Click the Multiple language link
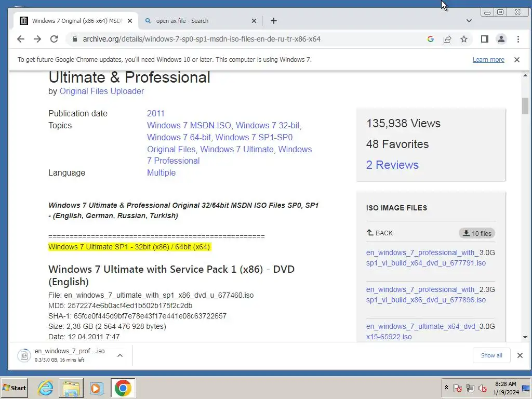Image resolution: width=532 pixels, height=399 pixels. coord(161,172)
